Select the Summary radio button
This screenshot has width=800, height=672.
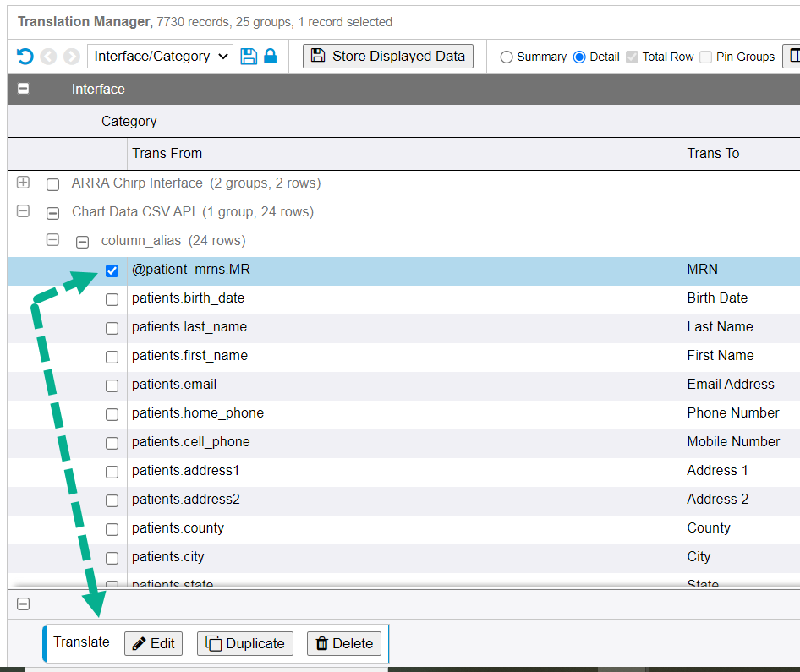507,57
